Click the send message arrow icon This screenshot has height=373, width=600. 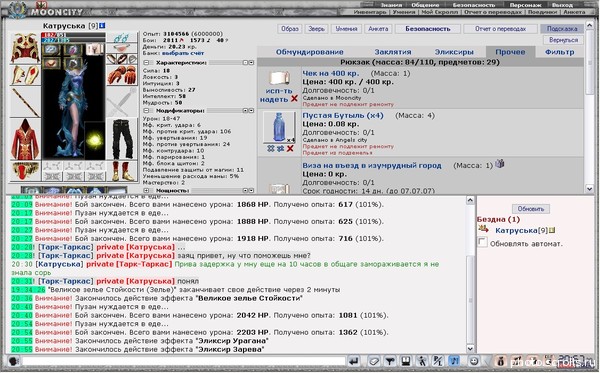click(354, 361)
